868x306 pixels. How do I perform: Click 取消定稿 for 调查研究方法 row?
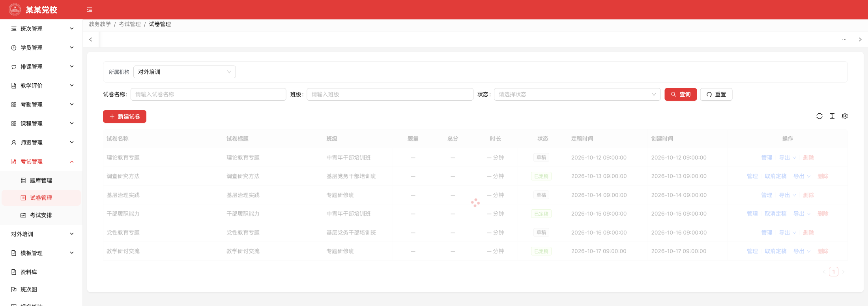pyautogui.click(x=776, y=176)
